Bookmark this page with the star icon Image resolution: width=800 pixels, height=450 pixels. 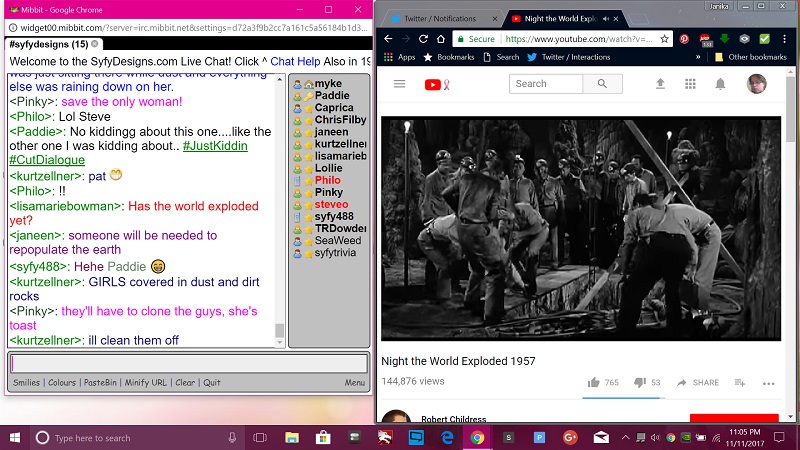click(664, 39)
